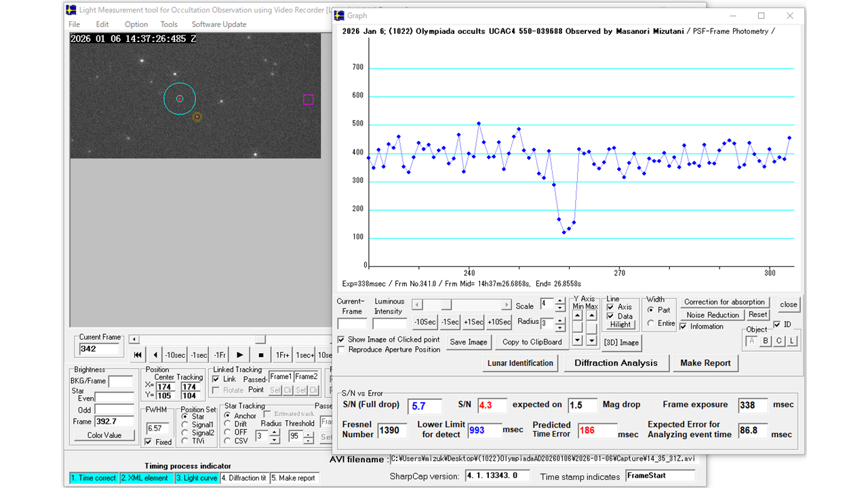
Task: Increase Star Tracking Radius spinner
Action: point(274,434)
